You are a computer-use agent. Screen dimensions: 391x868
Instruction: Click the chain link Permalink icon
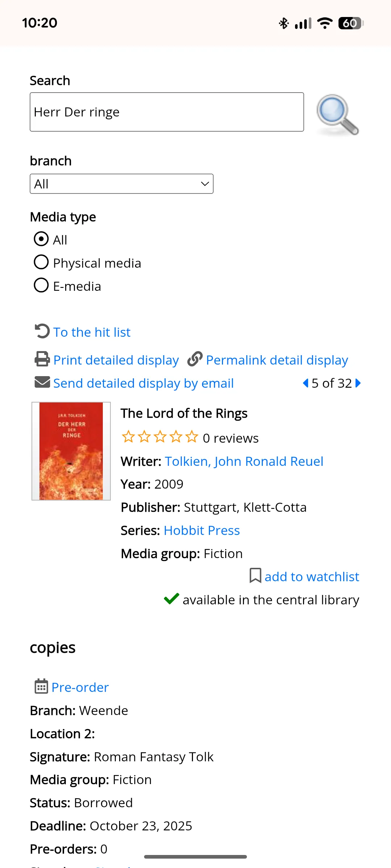(x=194, y=359)
